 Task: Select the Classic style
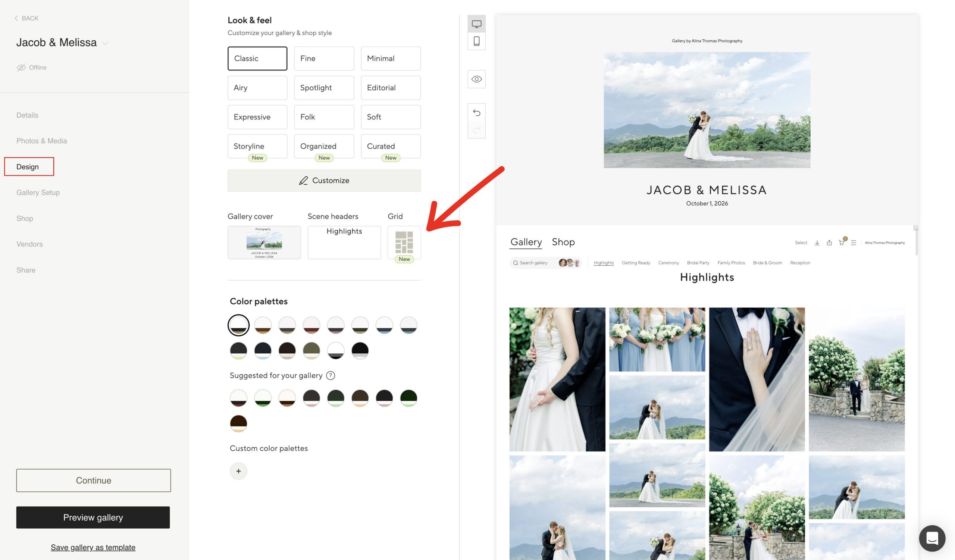(x=257, y=58)
